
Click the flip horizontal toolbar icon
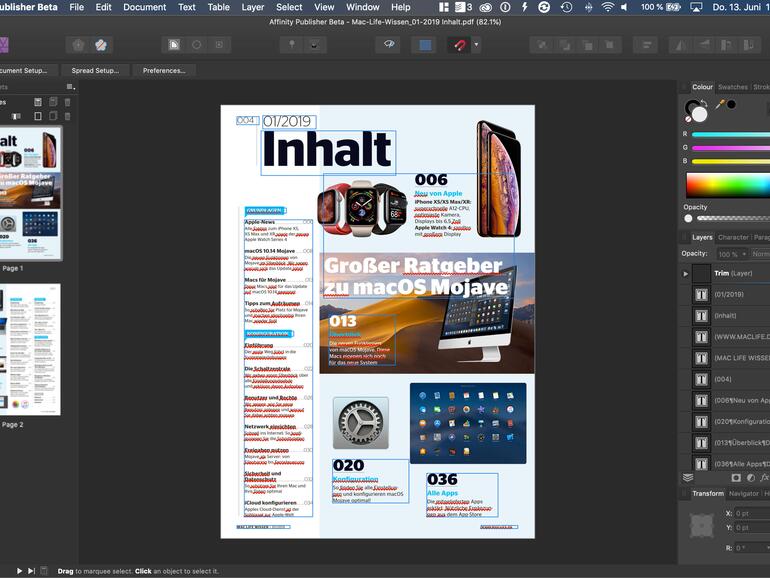click(x=681, y=45)
